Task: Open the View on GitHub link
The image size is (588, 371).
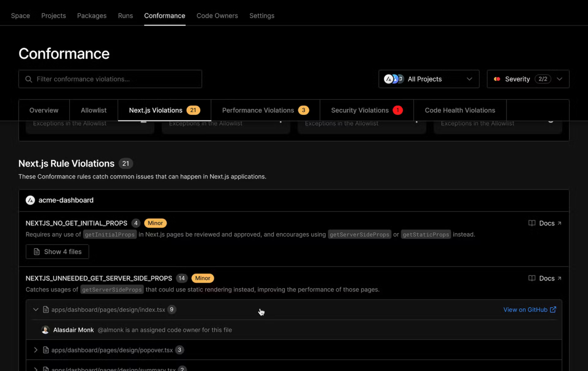Action: pyautogui.click(x=525, y=309)
